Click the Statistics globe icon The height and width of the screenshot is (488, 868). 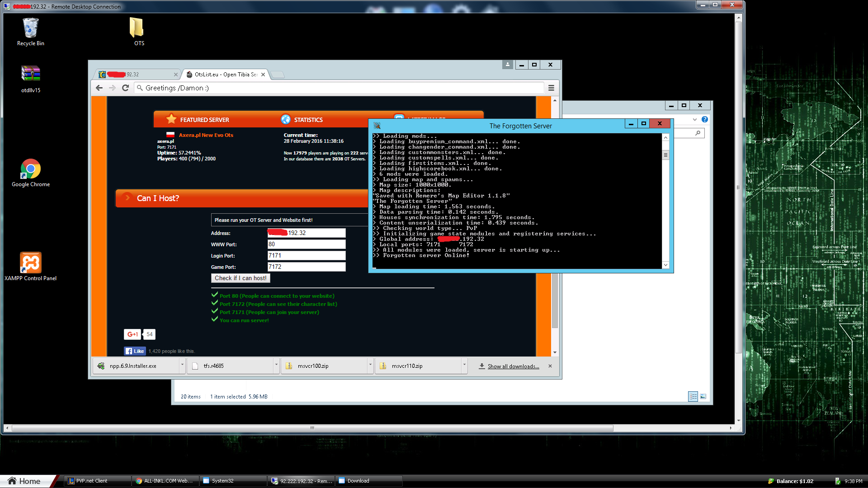(286, 119)
